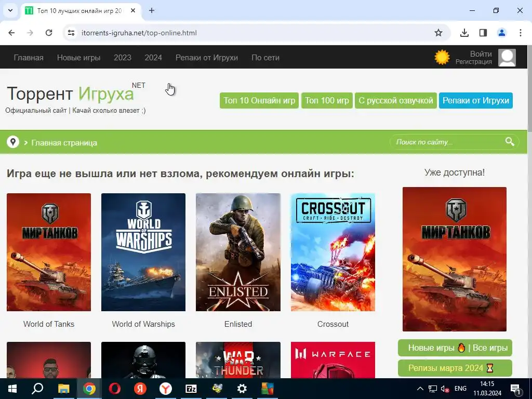532x399 pixels.
Task: Click the Топ 100 игр button
Action: point(327,100)
